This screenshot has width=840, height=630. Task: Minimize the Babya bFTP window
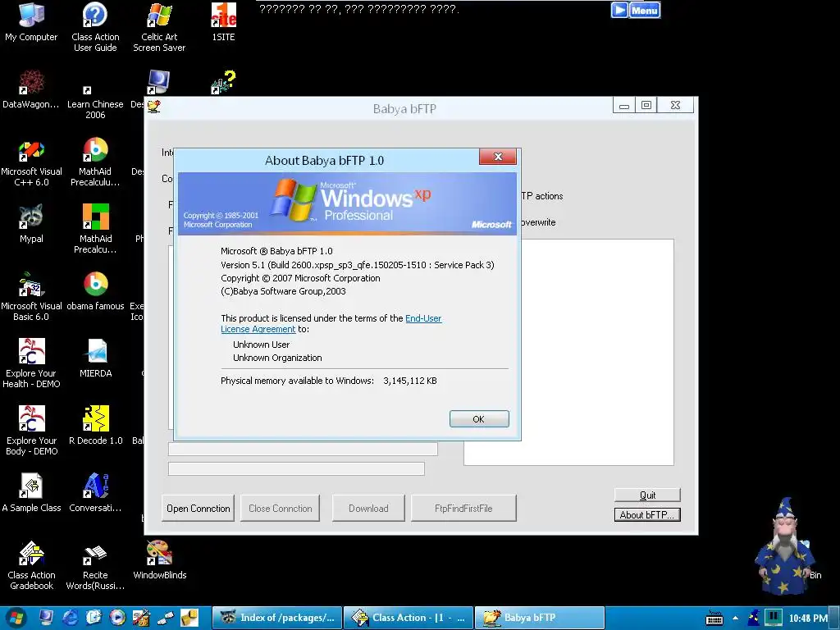(623, 106)
